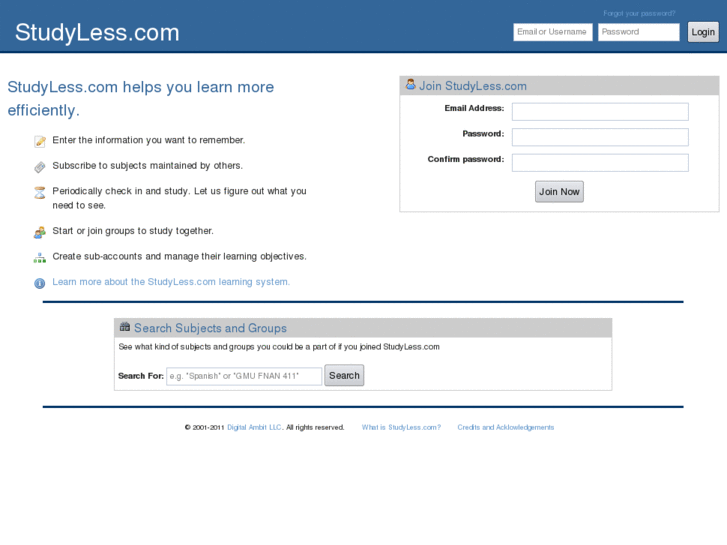727x545 pixels.
Task: Focus the Email Address field in join form
Action: (600, 112)
